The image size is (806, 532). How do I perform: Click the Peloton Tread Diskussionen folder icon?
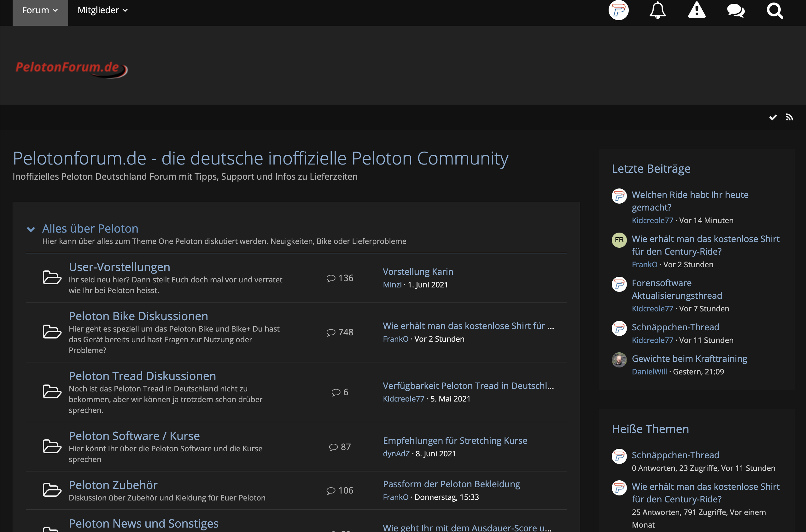[52, 391]
